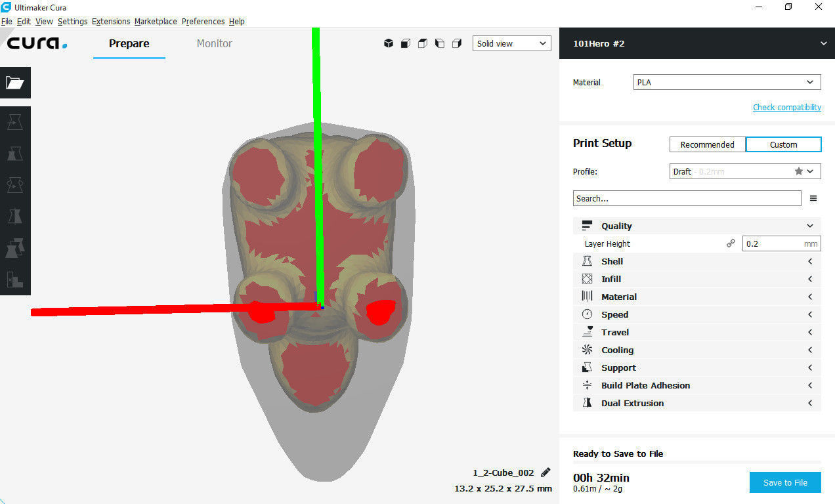Switch camera to 3D perspective view cube
This screenshot has width=835, height=504.
pos(389,43)
